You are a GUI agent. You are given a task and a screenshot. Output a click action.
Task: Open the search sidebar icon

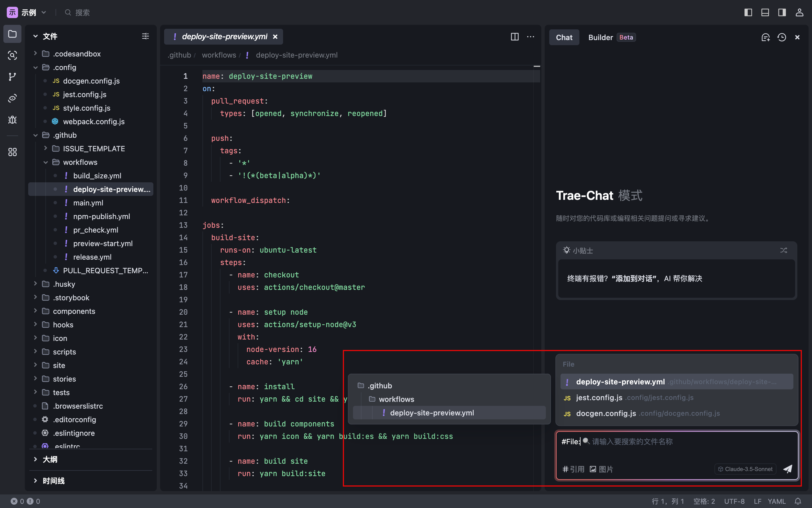point(12,55)
